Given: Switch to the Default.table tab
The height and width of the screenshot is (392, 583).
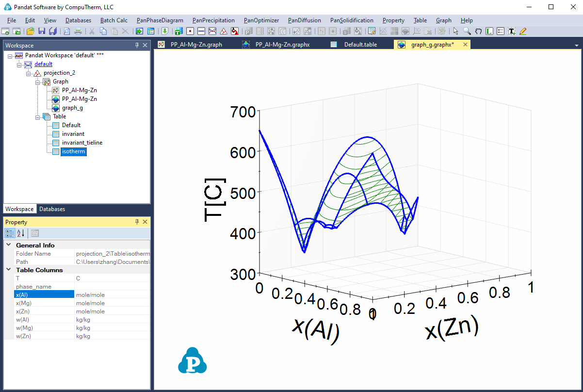Looking at the screenshot, I should pos(360,45).
